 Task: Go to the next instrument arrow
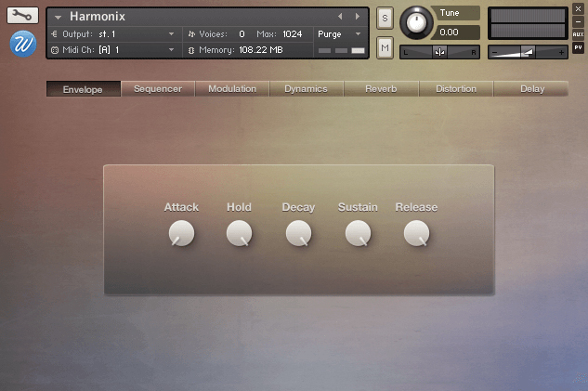pos(358,16)
